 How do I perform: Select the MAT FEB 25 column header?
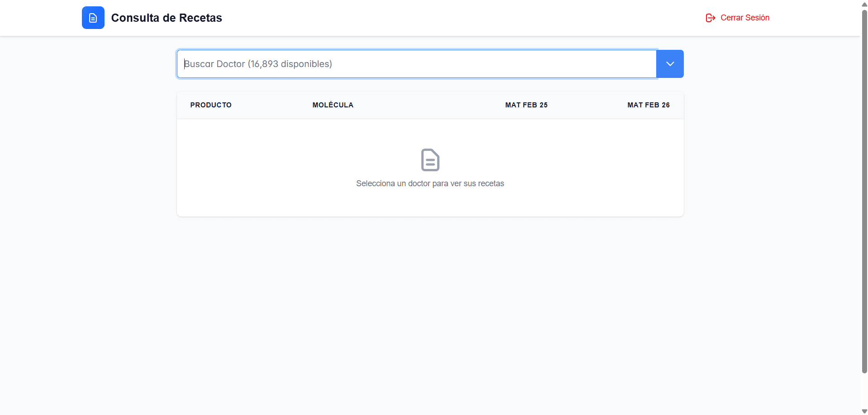[x=526, y=105]
